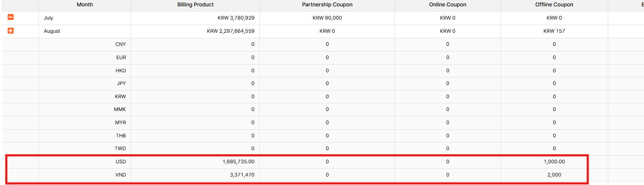Image resolution: width=644 pixels, height=185 pixels.
Task: Select the USD currency row label
Action: (x=121, y=162)
